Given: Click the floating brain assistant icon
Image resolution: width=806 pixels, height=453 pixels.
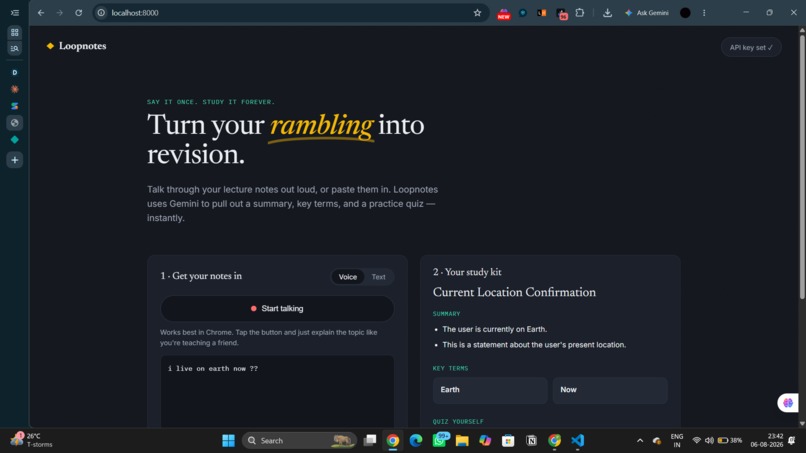Looking at the screenshot, I should (787, 403).
